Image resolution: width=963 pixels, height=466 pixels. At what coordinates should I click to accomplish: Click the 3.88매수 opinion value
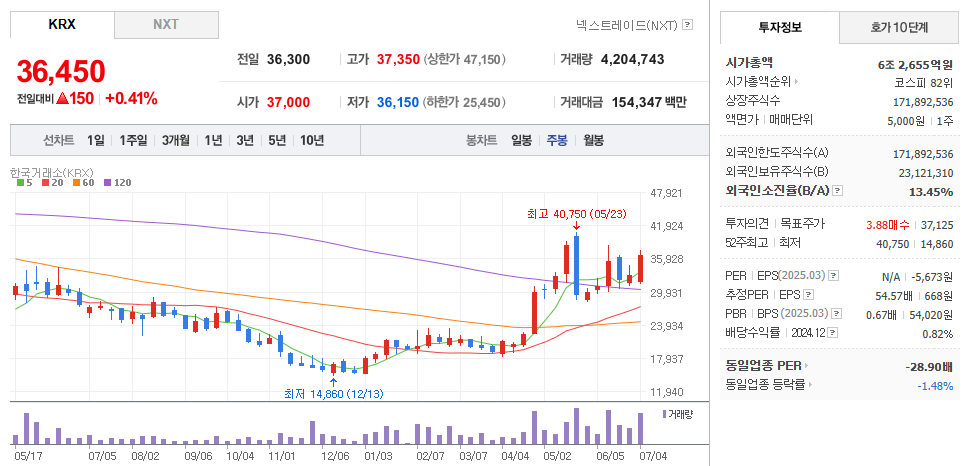click(888, 225)
